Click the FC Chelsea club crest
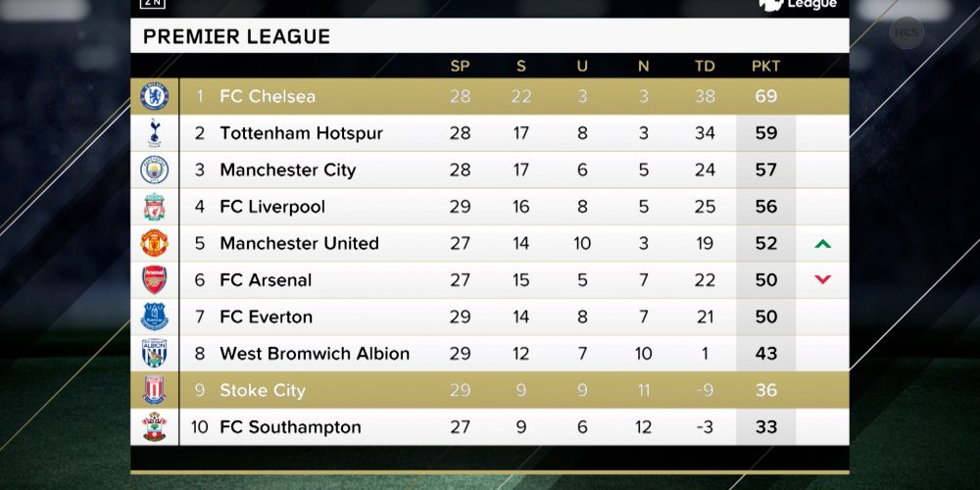This screenshot has width=980, height=490. (x=155, y=96)
